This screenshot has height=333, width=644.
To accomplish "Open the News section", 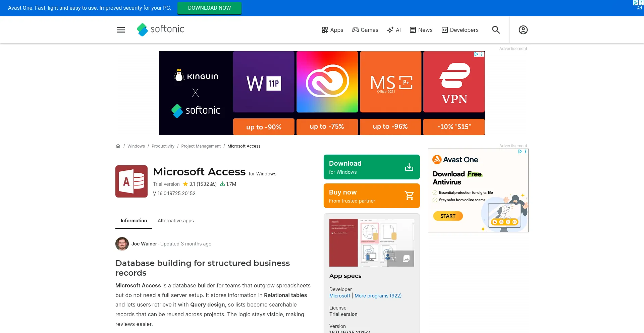I will 421,30.
